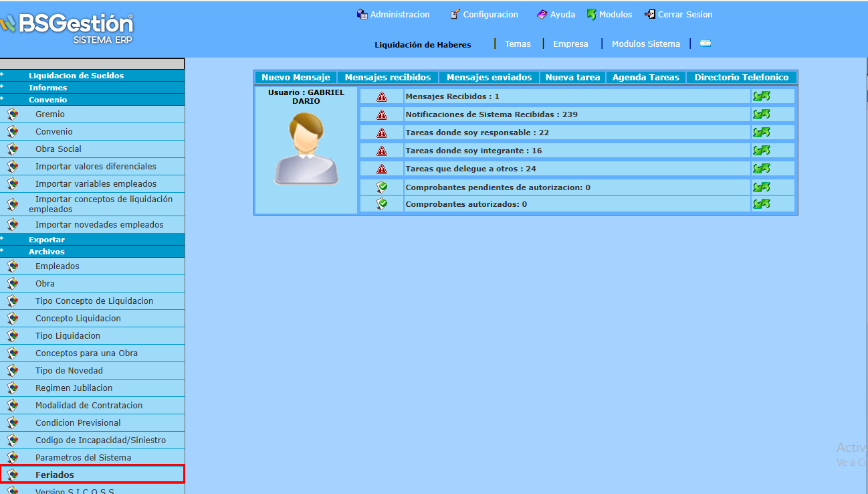Click the icon beside Importar novedades empleados
The width and height of the screenshot is (868, 494).
[13, 225]
